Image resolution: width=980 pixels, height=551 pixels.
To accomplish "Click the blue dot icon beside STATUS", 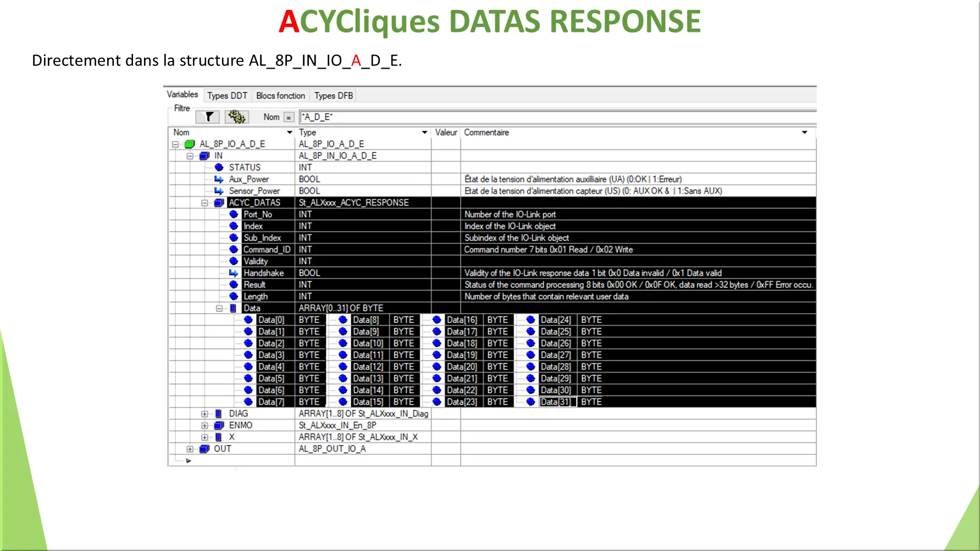I will (x=219, y=167).
